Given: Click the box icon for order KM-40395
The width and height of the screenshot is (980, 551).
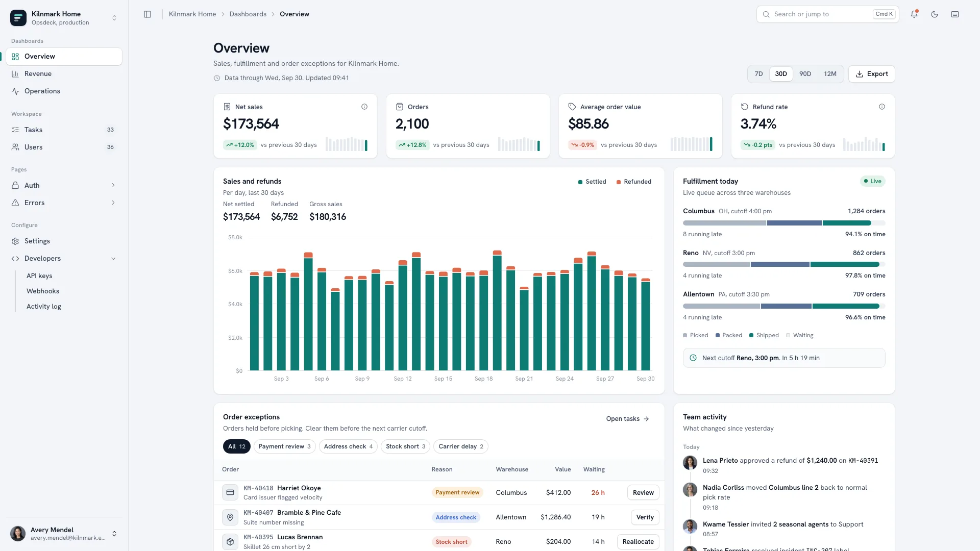Looking at the screenshot, I should tap(230, 541).
